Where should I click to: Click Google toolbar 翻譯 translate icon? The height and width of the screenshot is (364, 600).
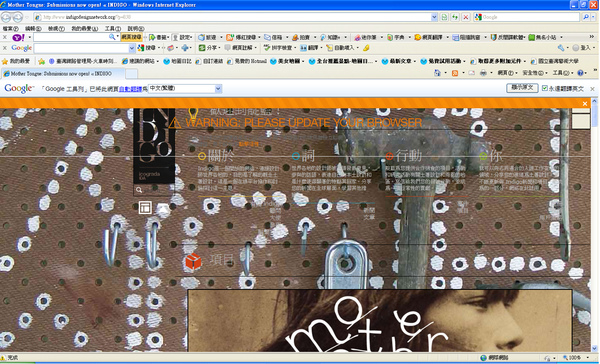[303, 48]
